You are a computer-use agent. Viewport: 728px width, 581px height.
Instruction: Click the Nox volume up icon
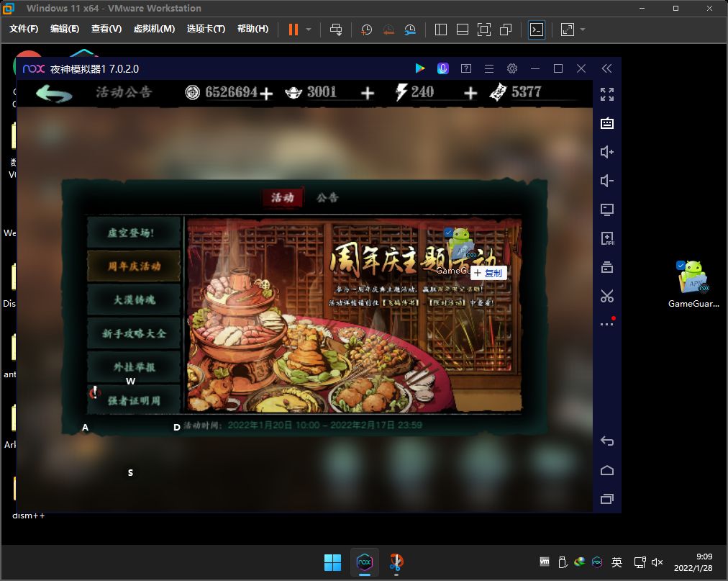coord(607,152)
